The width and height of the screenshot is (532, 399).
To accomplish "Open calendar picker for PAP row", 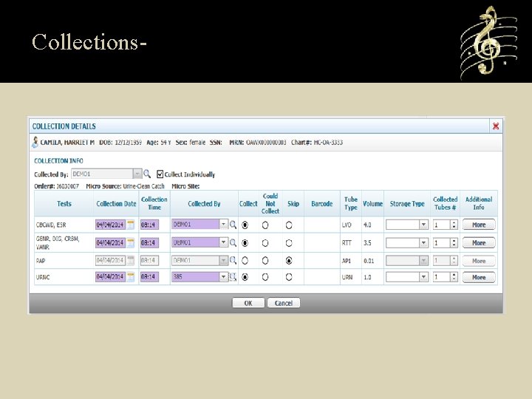I will [131, 261].
